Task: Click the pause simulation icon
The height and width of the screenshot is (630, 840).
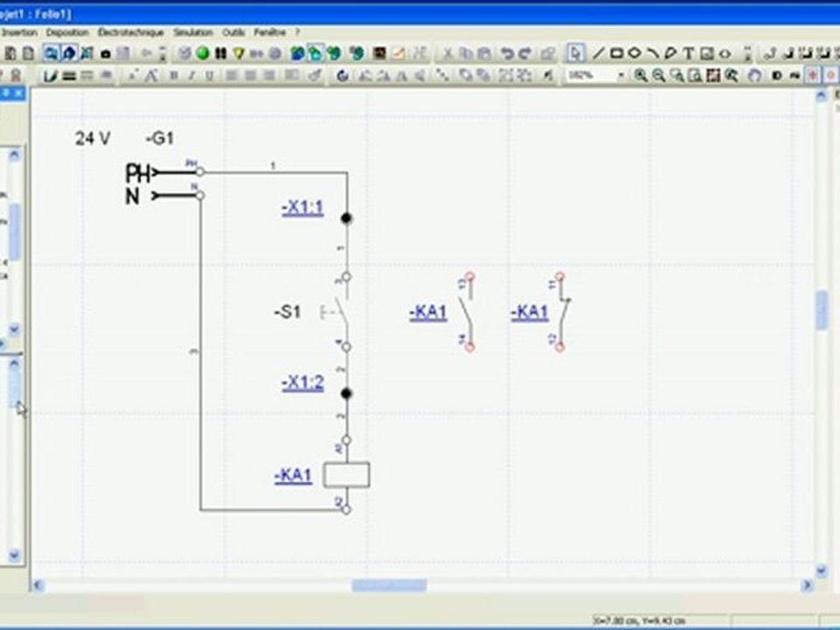Action: [220, 53]
